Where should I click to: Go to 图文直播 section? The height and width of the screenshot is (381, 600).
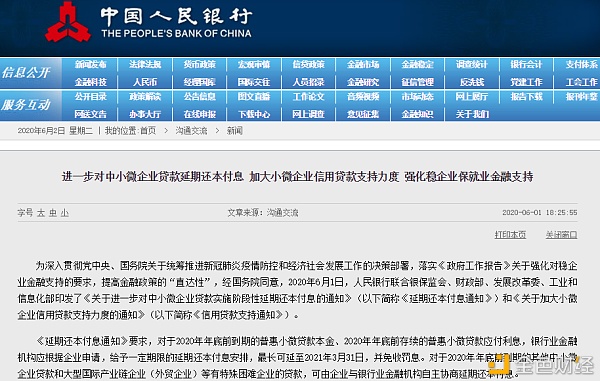click(254, 96)
